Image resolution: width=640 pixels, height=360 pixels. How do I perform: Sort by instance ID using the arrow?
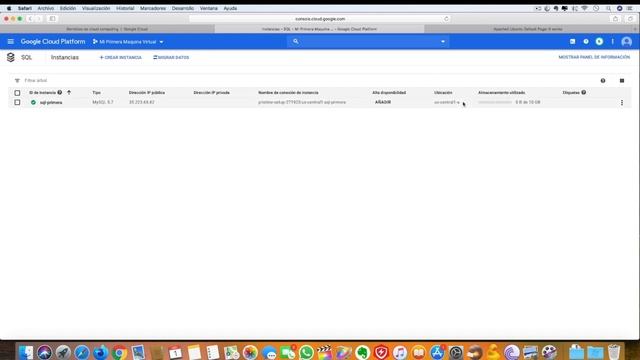pos(69,93)
